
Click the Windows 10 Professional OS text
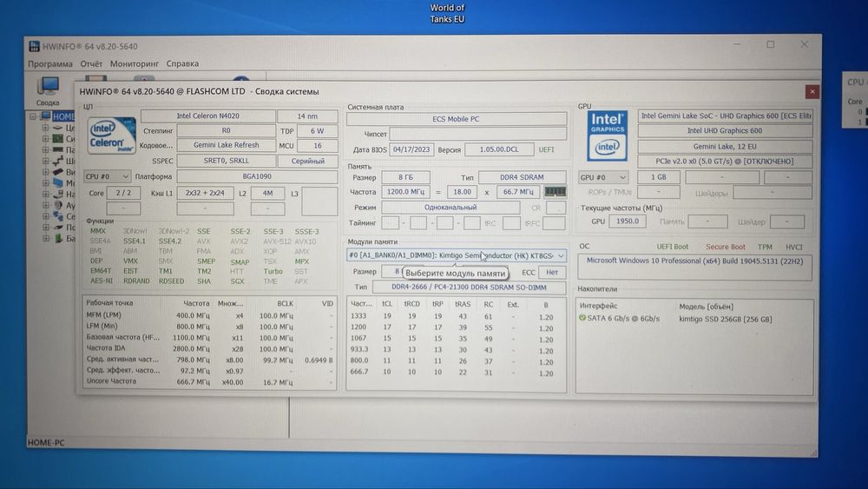694,261
